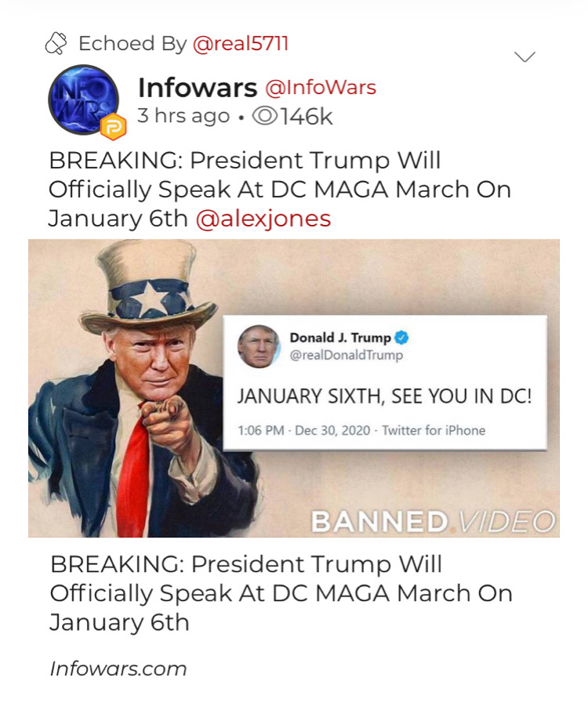
Task: Open the link preview headline below the image
Action: pos(281,593)
